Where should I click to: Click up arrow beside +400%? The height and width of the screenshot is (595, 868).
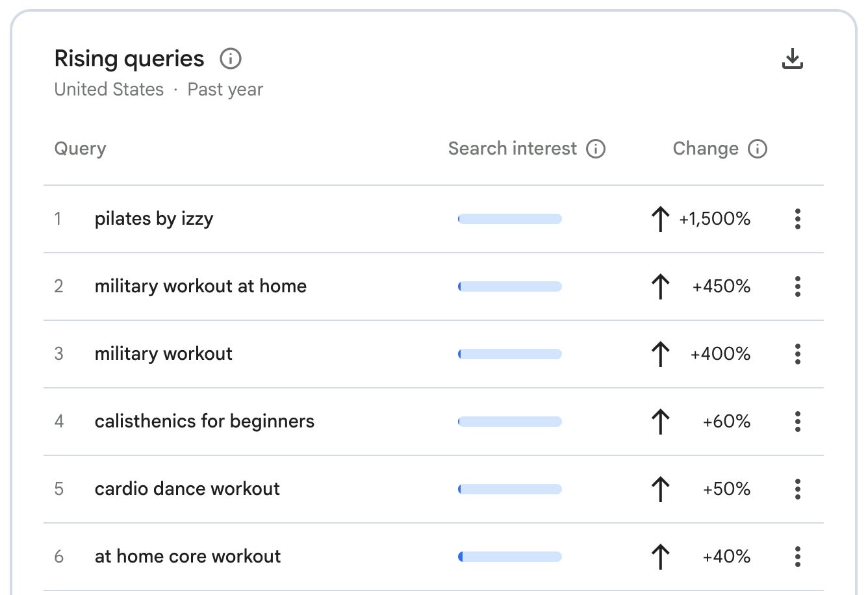(x=660, y=354)
